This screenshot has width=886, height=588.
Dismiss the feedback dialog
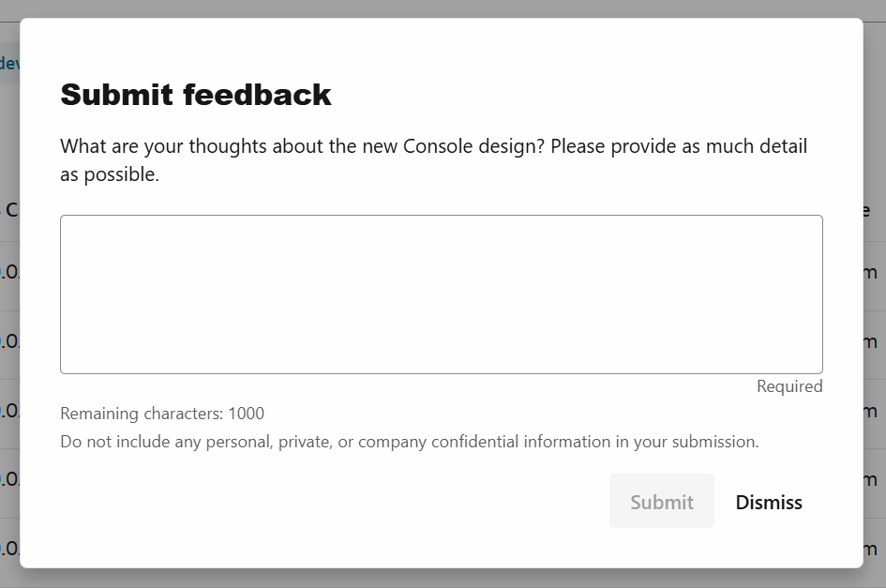[x=768, y=502]
